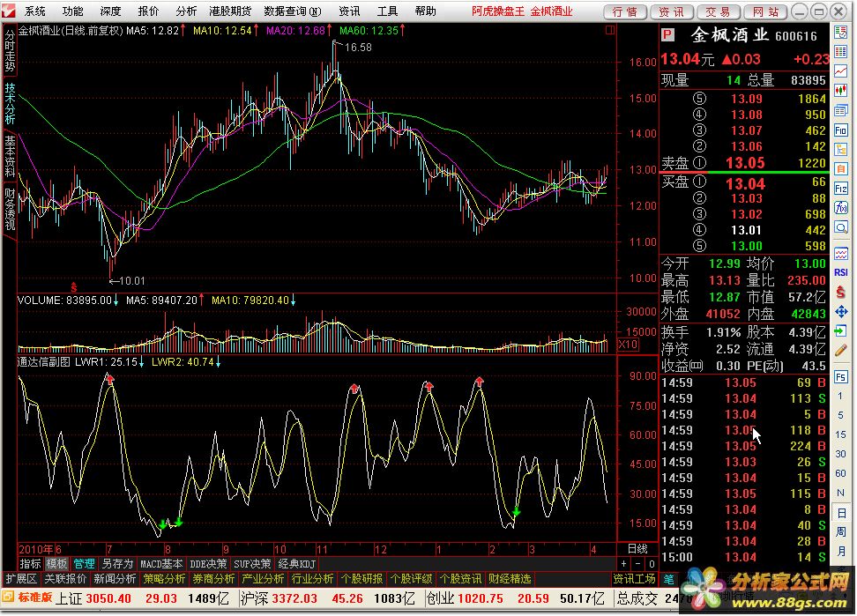Select the N custom period
857x616 pixels.
[840, 494]
